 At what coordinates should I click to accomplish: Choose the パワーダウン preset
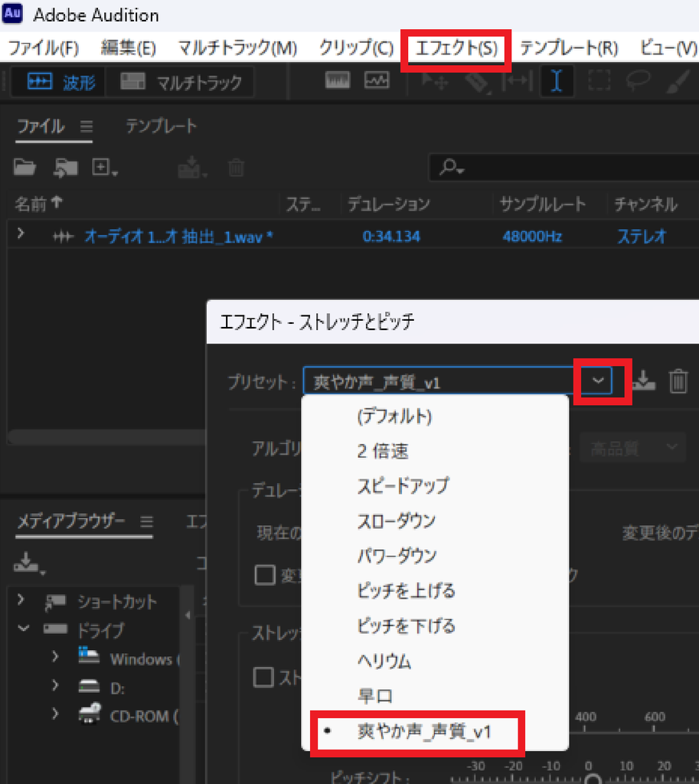(x=397, y=556)
